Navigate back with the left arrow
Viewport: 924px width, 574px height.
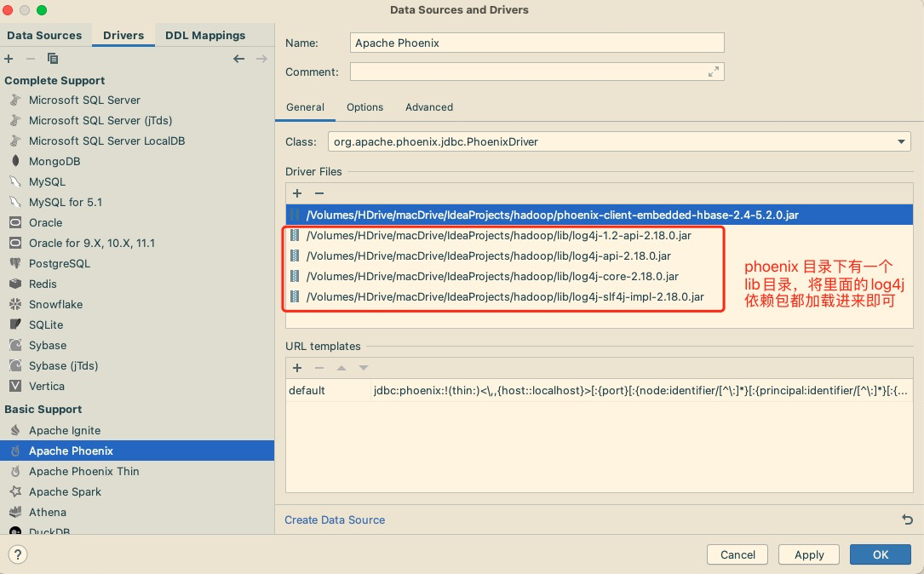pyautogui.click(x=238, y=59)
